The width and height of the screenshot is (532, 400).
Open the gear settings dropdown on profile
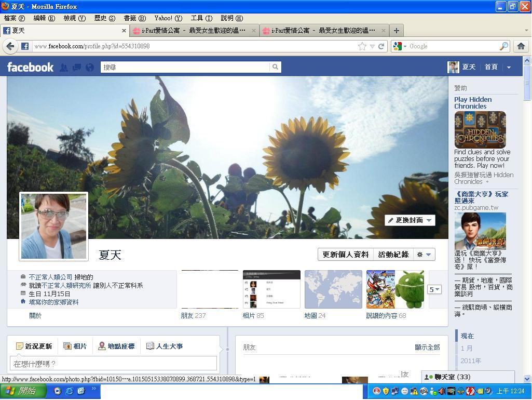tap(424, 255)
